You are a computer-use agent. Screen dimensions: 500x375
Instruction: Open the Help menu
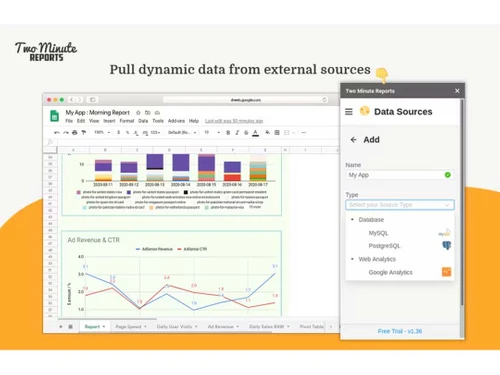pos(194,121)
